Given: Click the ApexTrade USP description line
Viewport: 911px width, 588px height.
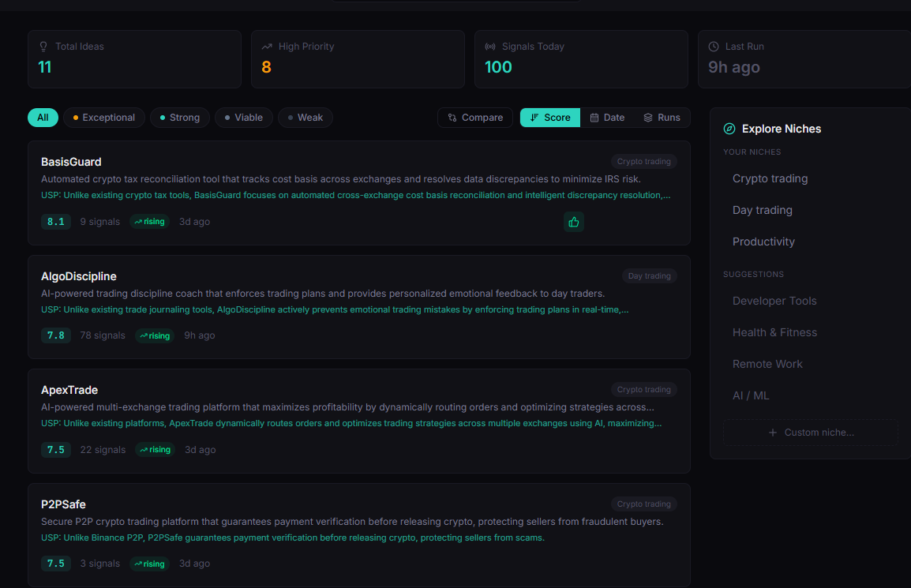Looking at the screenshot, I should point(351,424).
